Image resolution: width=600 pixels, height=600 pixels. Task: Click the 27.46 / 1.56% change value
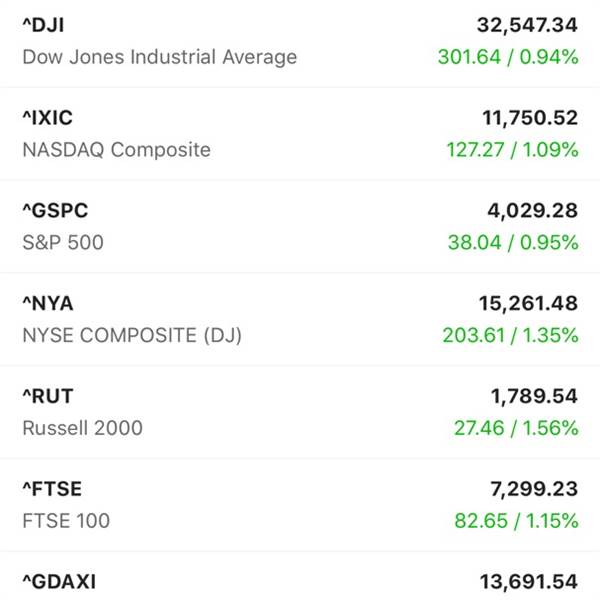[x=516, y=428]
